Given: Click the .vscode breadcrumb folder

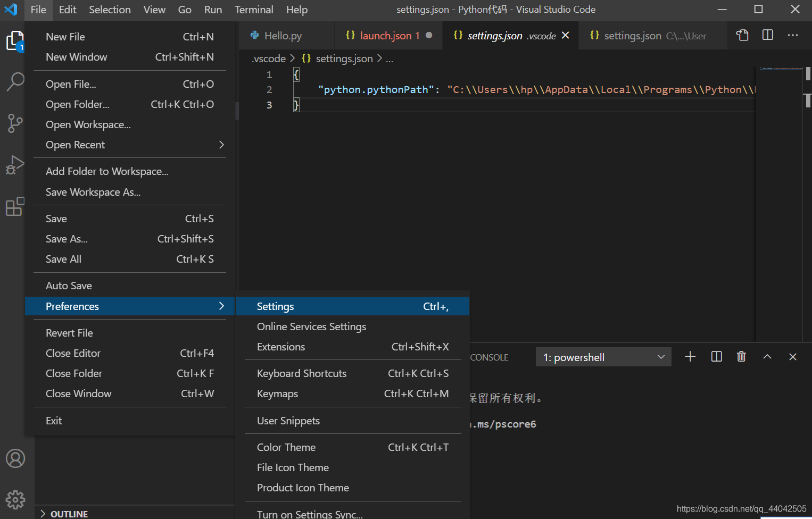Looking at the screenshot, I should [x=269, y=58].
